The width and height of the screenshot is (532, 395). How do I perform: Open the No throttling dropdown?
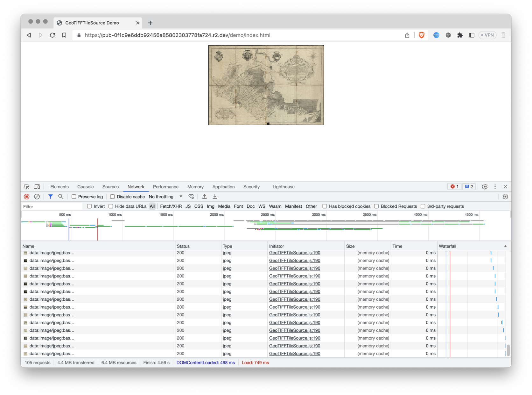point(165,197)
